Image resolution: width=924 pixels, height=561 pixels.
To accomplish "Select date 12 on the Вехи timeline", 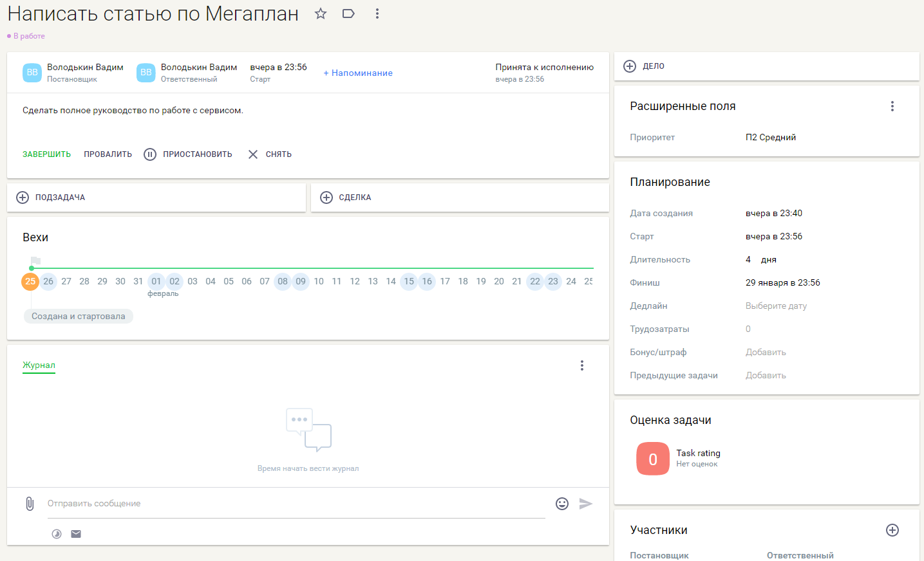I will pyautogui.click(x=355, y=282).
